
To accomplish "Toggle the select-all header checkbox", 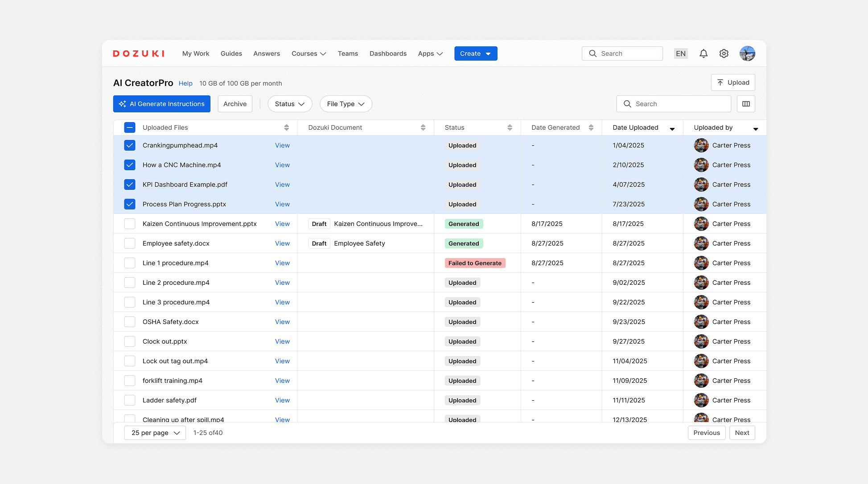I will pos(130,127).
